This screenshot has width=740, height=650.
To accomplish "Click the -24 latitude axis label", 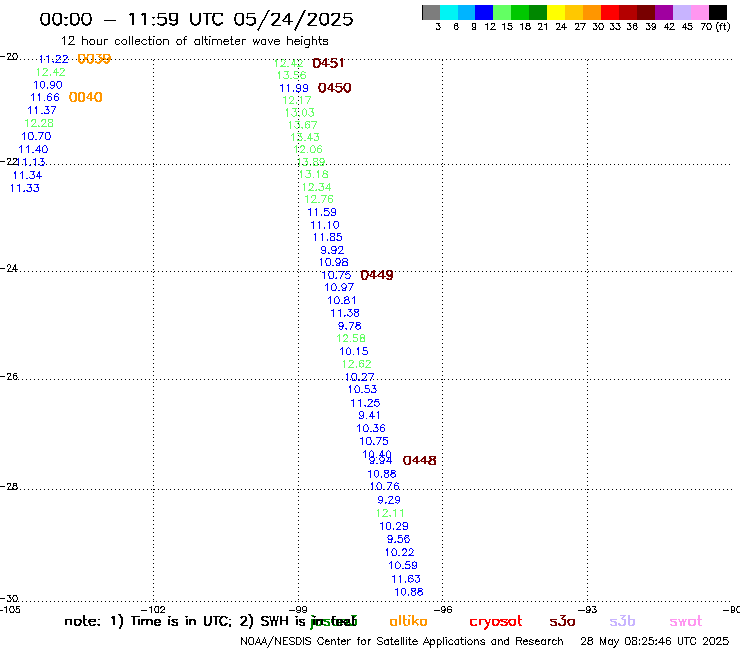I will 9,268.
